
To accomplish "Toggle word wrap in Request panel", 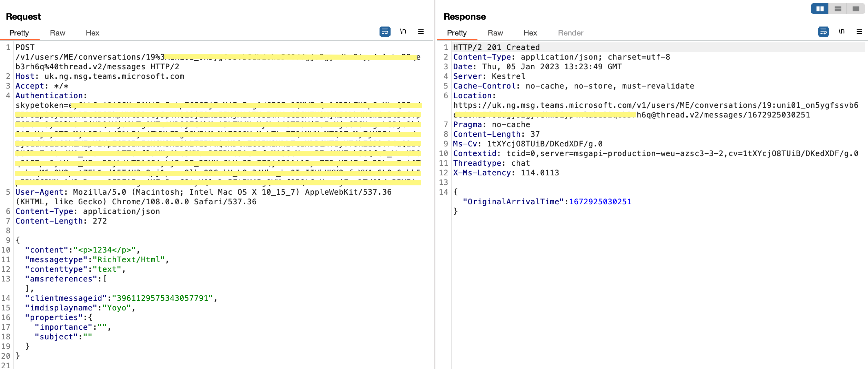I will tap(385, 32).
